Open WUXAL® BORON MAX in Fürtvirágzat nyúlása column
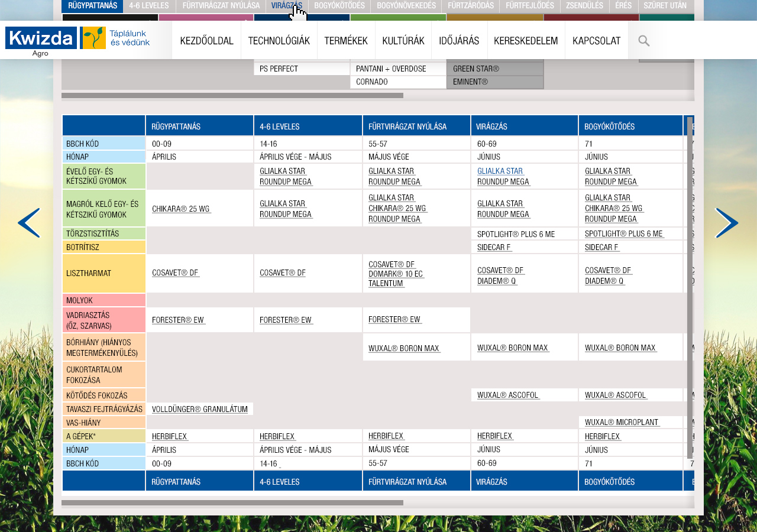The width and height of the screenshot is (757, 532). point(405,348)
